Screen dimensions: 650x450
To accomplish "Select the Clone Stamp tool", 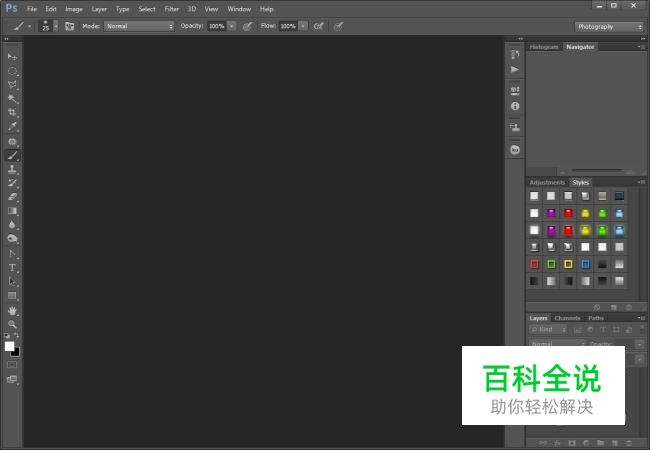I will 12,169.
